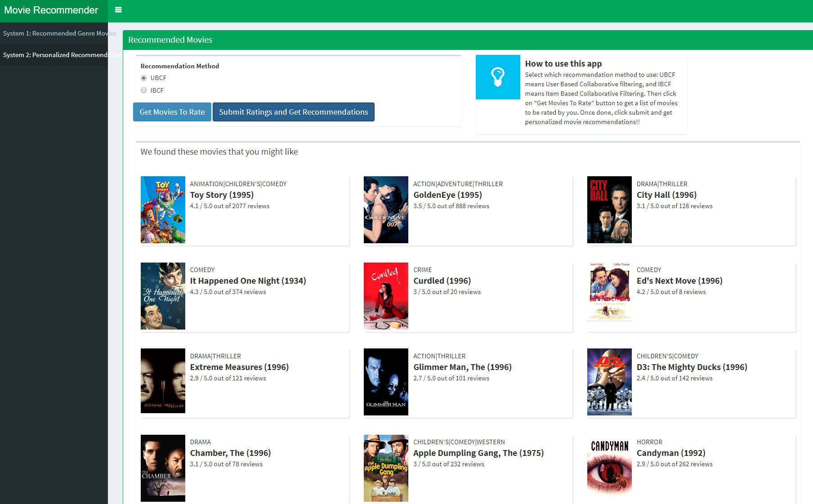Click the Movie Recommender app title
Viewport: 813px width, 504px height.
[x=51, y=9]
